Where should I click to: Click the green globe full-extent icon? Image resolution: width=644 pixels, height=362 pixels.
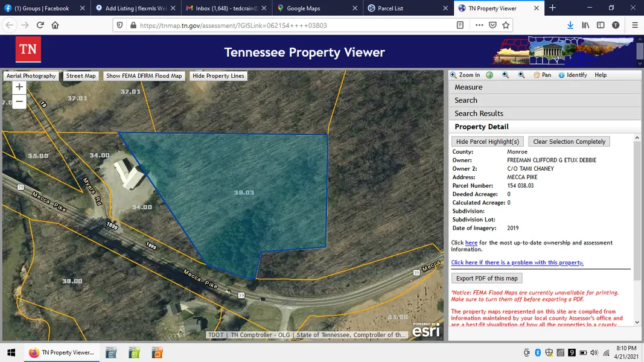pyautogui.click(x=489, y=75)
